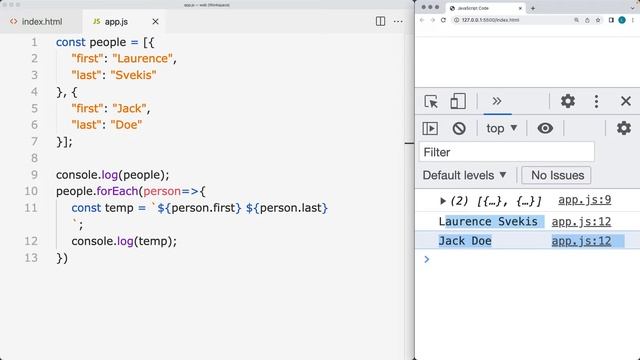The height and width of the screenshot is (360, 640).
Task: Open app.js:12 link beside Jack Doe
Action: pyautogui.click(x=581, y=241)
